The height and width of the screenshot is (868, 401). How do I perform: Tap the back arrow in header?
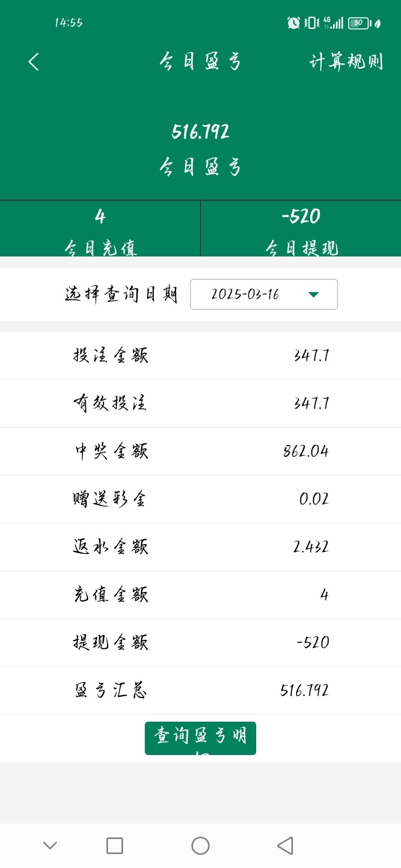[x=34, y=62]
